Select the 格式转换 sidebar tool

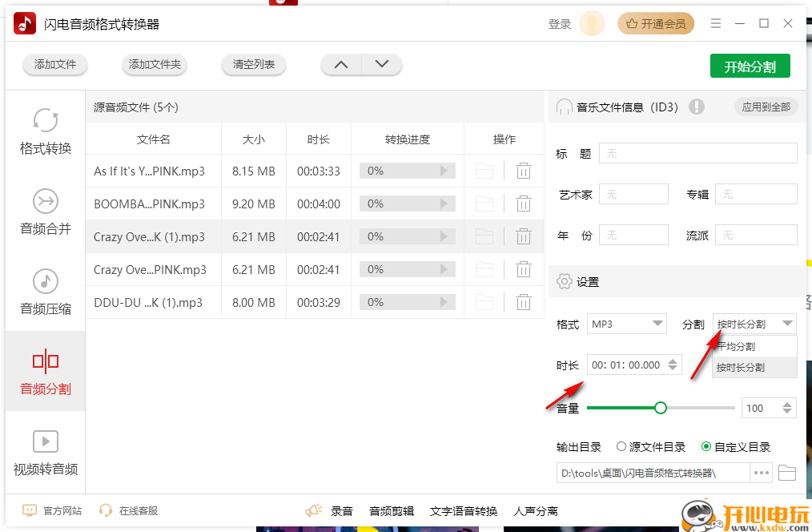coord(45,133)
